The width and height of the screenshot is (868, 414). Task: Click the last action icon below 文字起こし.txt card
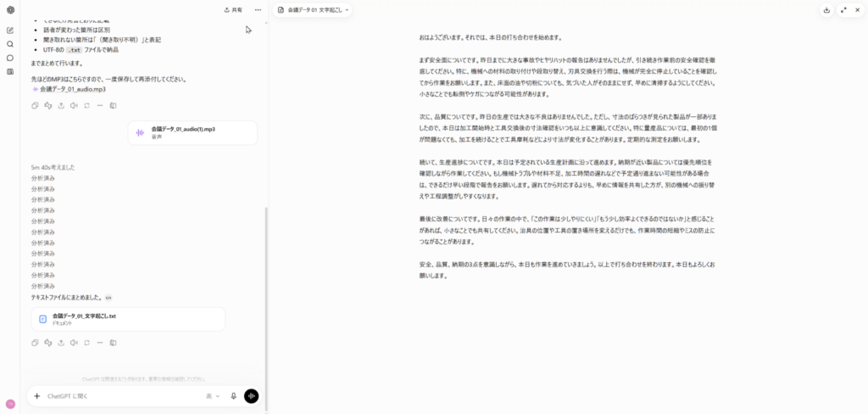tap(113, 343)
